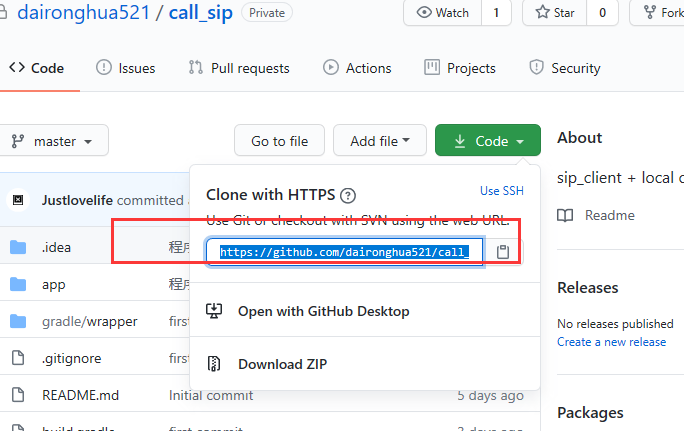Open the app folder
This screenshot has height=431, width=684.
coord(53,284)
